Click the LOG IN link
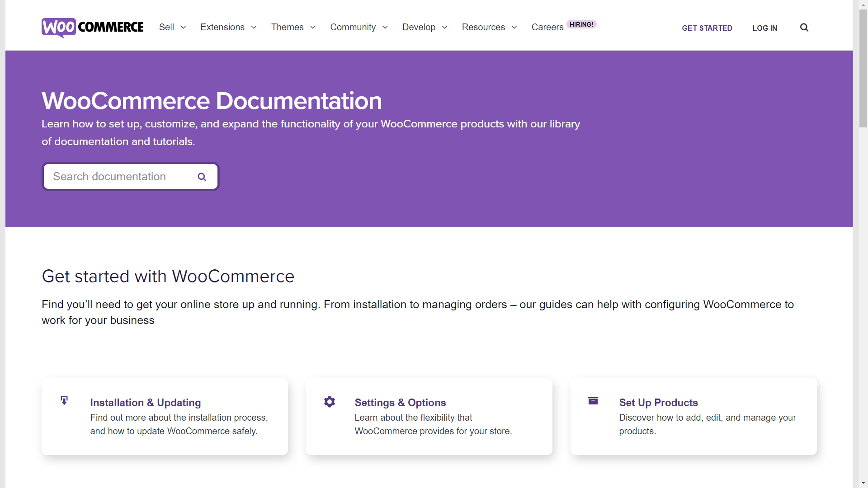 point(765,28)
